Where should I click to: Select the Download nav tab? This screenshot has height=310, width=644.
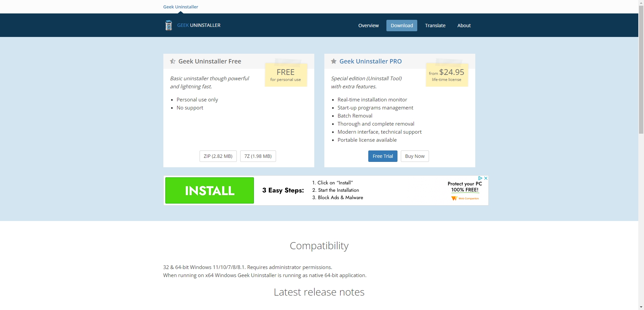402,26
